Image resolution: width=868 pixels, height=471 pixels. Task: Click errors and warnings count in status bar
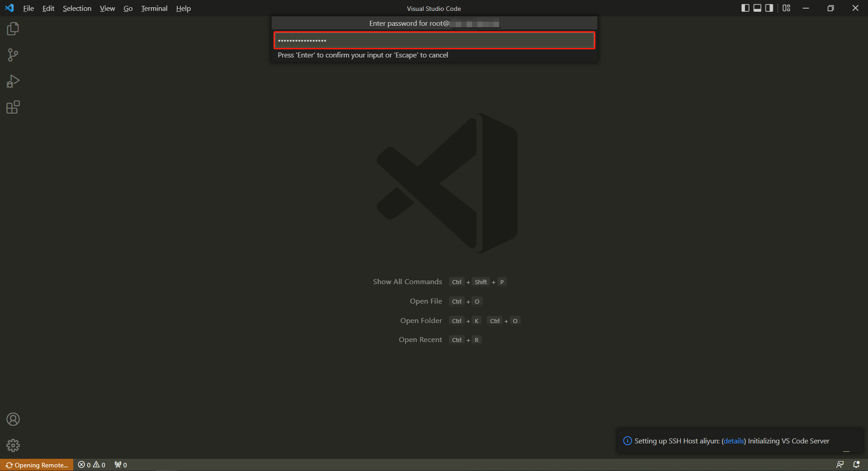point(92,465)
